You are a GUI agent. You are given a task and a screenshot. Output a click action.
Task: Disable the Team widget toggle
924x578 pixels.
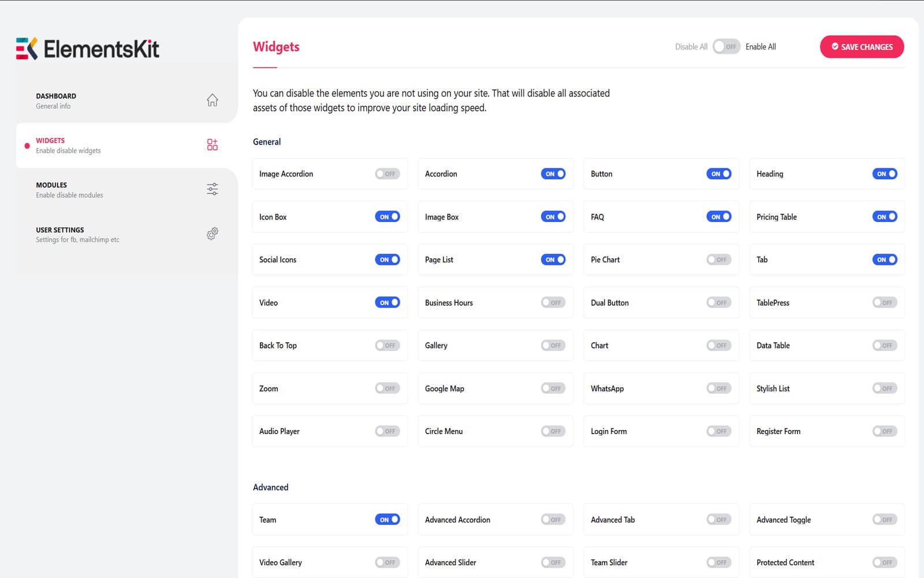(x=388, y=520)
